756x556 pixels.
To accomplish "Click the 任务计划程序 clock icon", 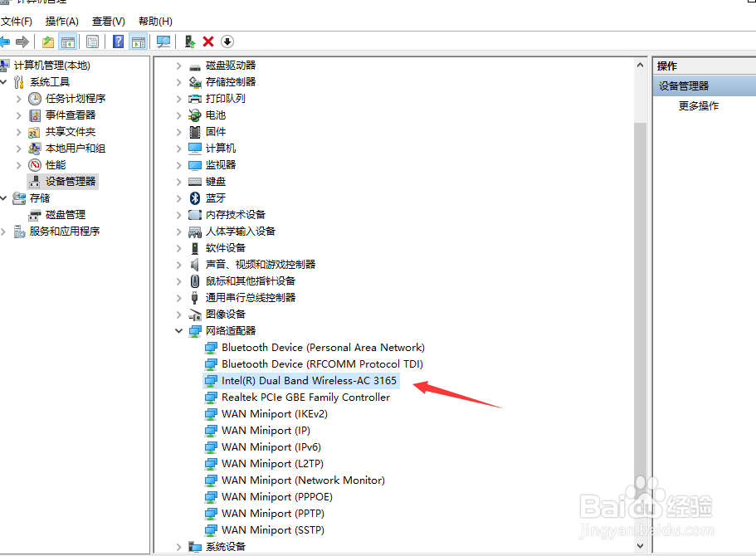I will pos(35,99).
